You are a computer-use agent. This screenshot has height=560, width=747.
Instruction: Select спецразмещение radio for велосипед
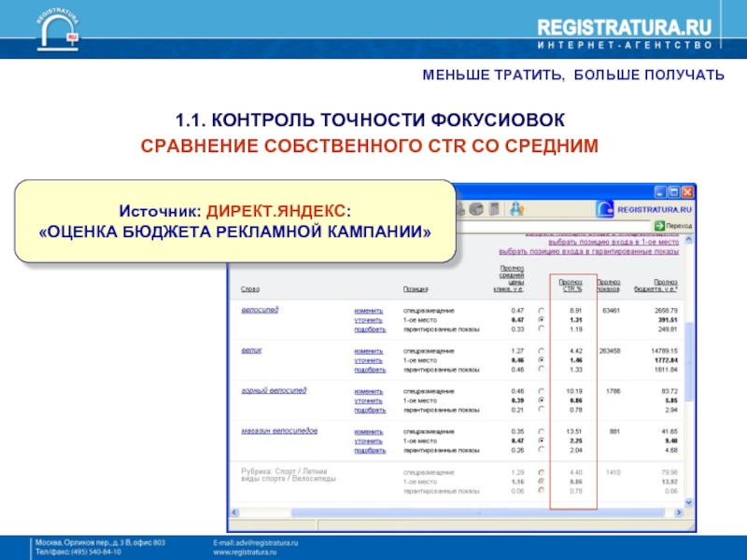point(542,311)
